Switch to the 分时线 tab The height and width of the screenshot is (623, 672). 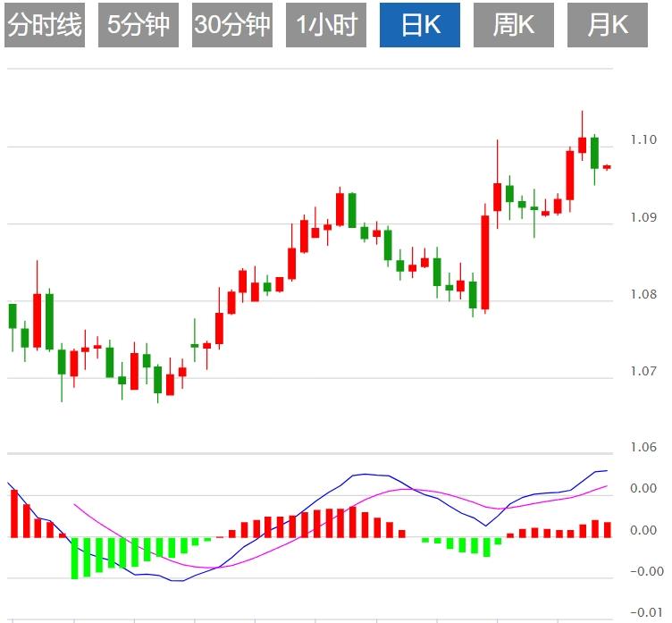(x=44, y=25)
